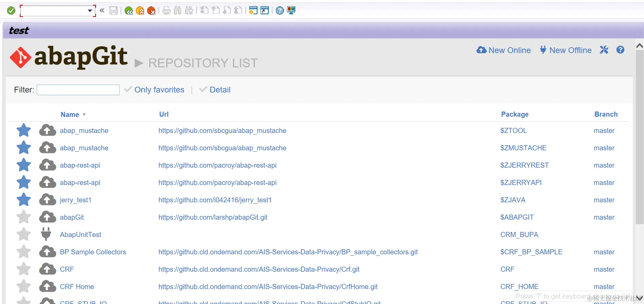
Task: Click the Customize Local Layout monitor icon
Action: click(291, 10)
